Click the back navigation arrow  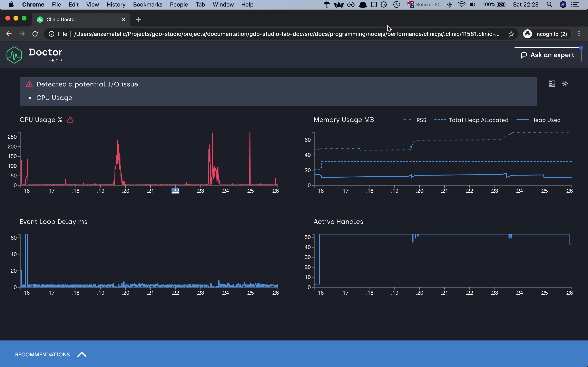tap(9, 34)
